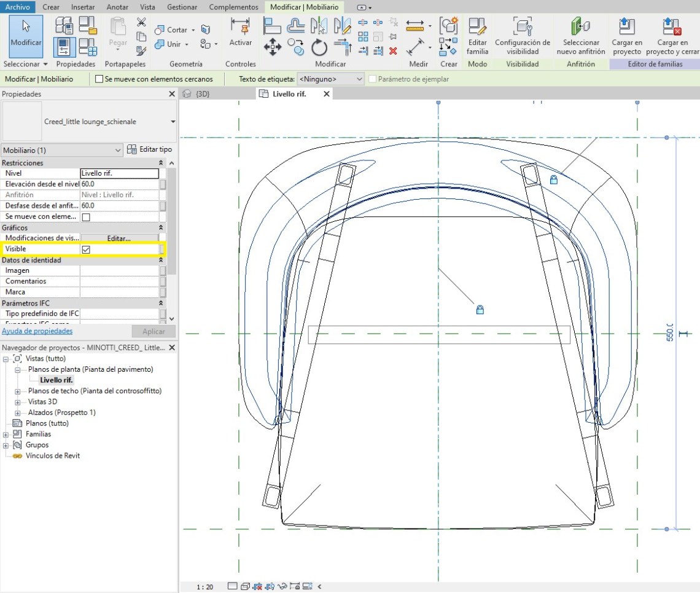Expand the Familias tree node

point(6,434)
